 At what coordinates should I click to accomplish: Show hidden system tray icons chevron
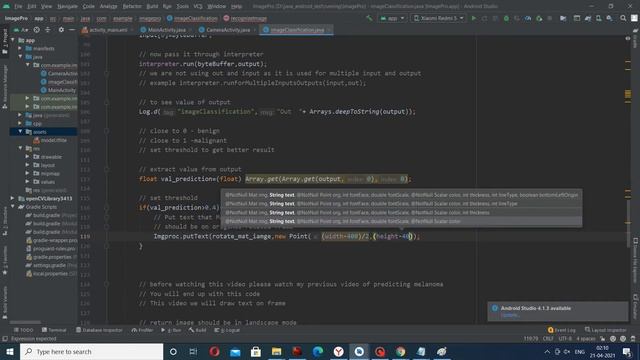coord(547,351)
